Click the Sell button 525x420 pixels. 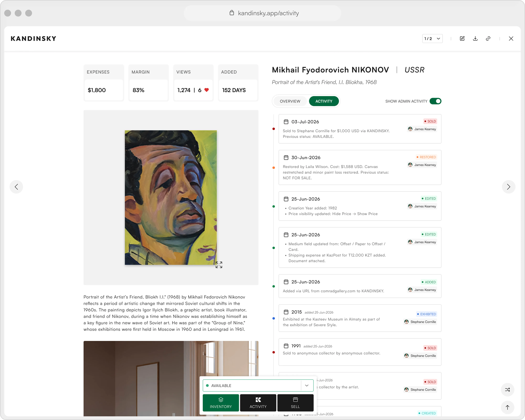[x=295, y=403]
